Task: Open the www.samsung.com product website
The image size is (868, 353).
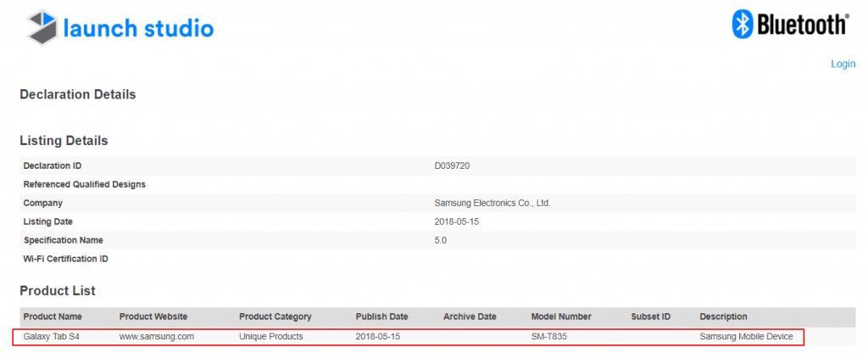Action: click(x=157, y=337)
